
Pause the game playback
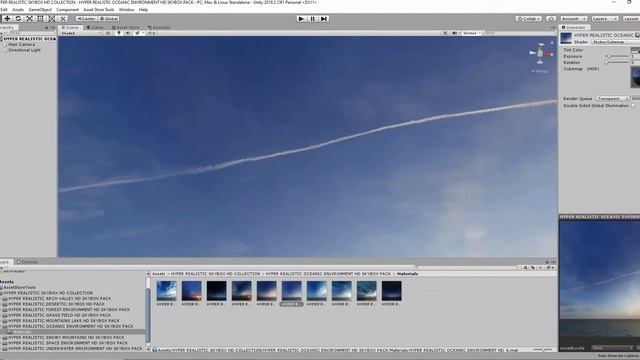point(313,19)
